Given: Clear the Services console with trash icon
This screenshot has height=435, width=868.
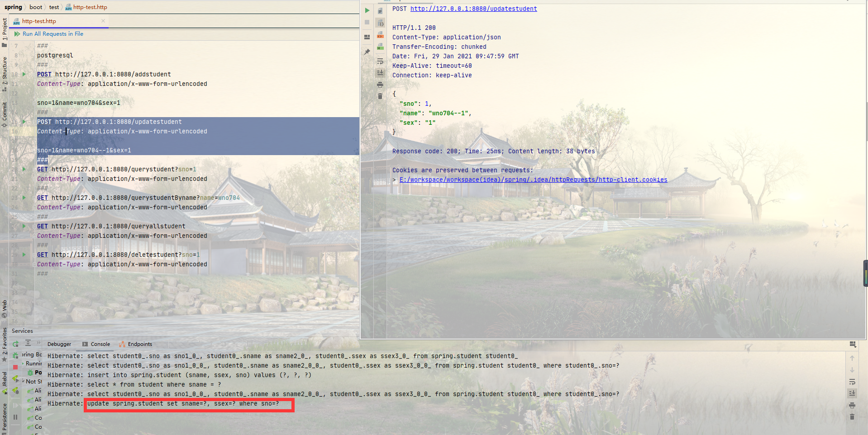Looking at the screenshot, I should (852, 416).
